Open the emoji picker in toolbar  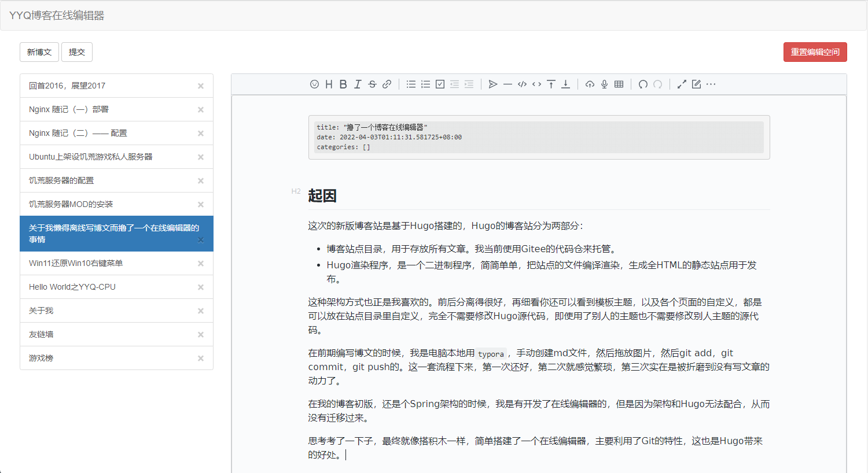pos(314,84)
